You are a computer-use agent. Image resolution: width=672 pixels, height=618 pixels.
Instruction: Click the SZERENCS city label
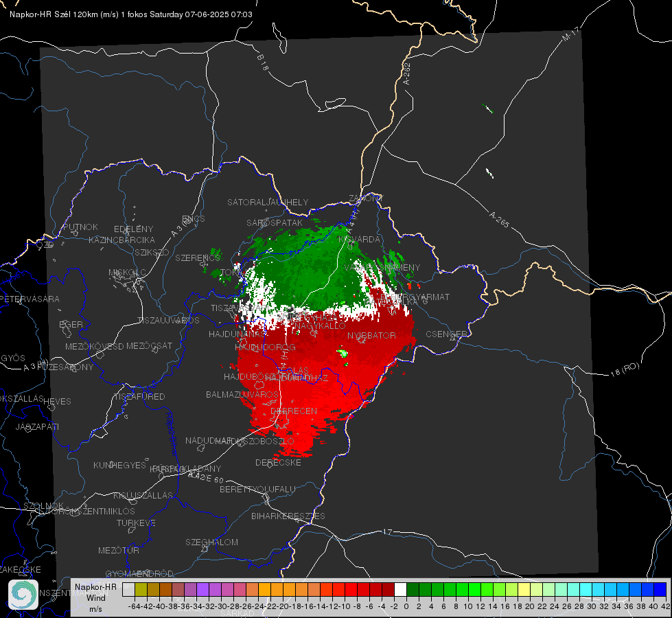point(198,257)
